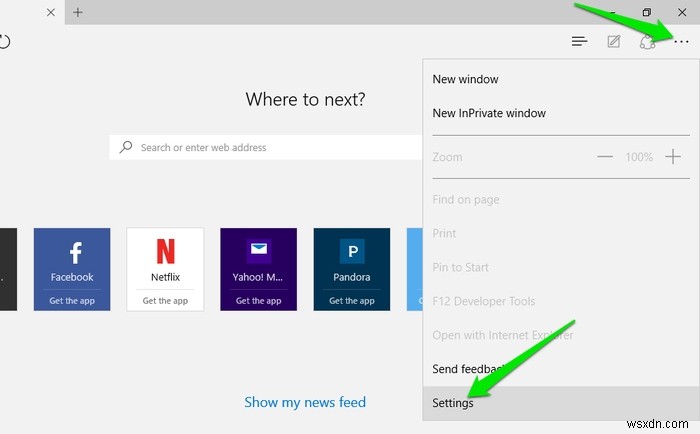The height and width of the screenshot is (434, 700).
Task: Focus the Search or enter web address box
Action: [266, 147]
